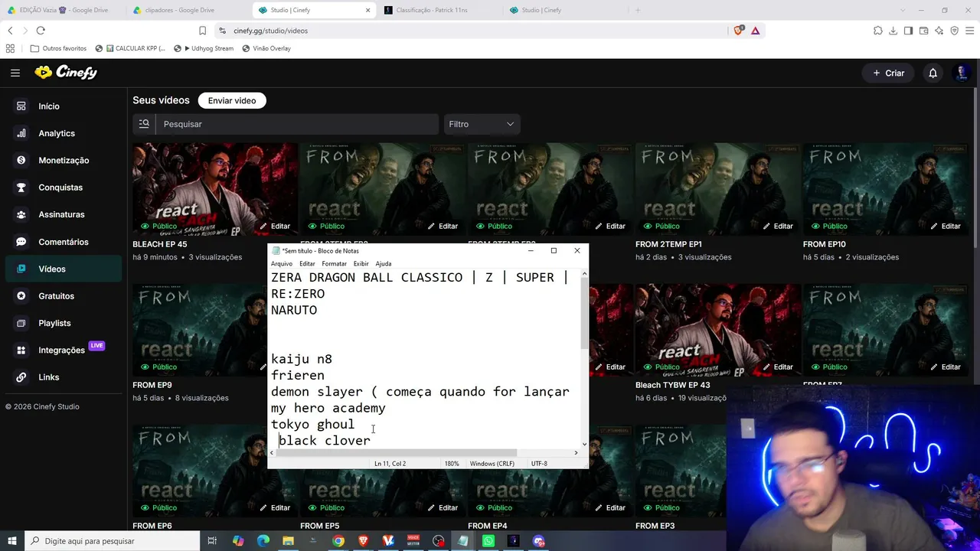
Task: Click the search magnifier icon beside Pesquisar
Action: pos(144,124)
